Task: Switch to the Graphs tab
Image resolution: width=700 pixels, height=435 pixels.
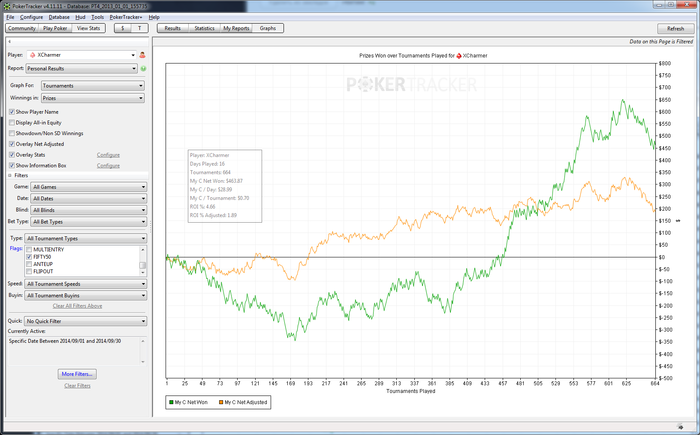Action: click(x=268, y=28)
